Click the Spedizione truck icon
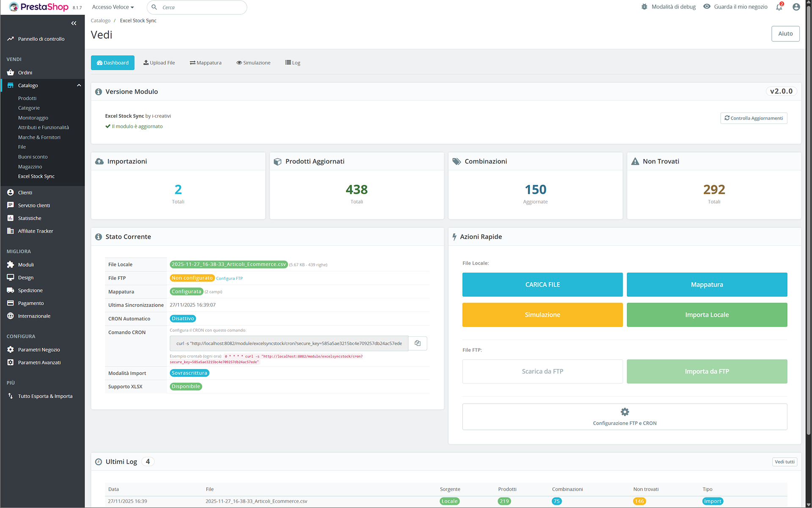812x508 pixels. point(11,290)
